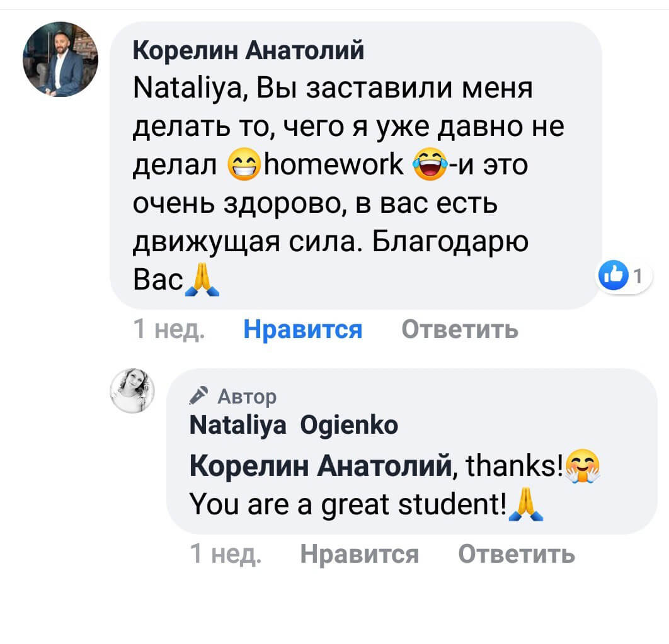
Task: Open Nataliya Ogienko's black-and-white avatar
Action: tap(133, 390)
